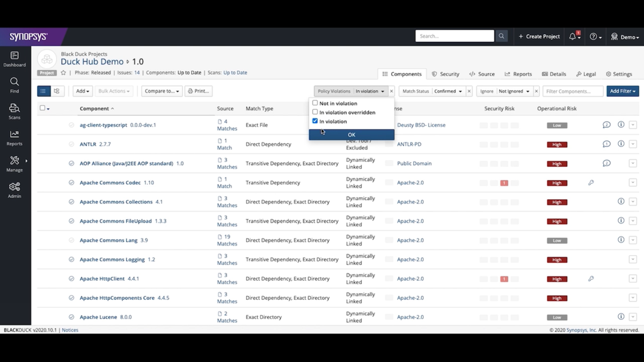
Task: Expand row menu for Apache HttpComponents Core
Action: point(633,298)
